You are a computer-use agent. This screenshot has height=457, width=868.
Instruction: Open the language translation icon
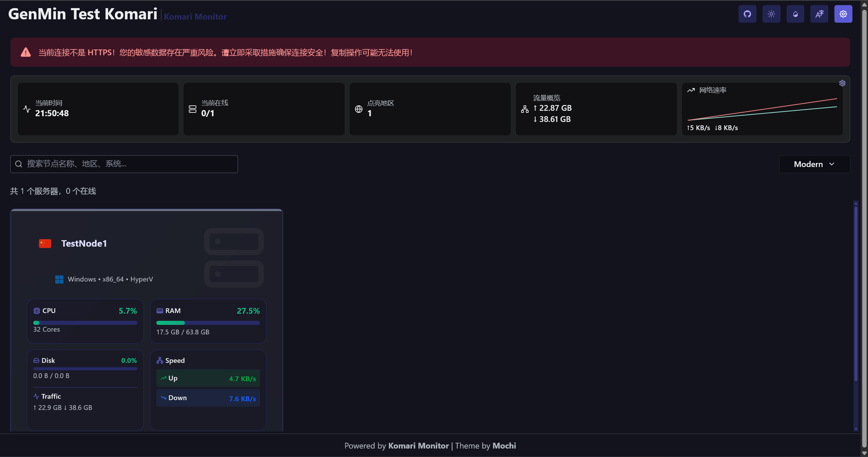pyautogui.click(x=819, y=14)
